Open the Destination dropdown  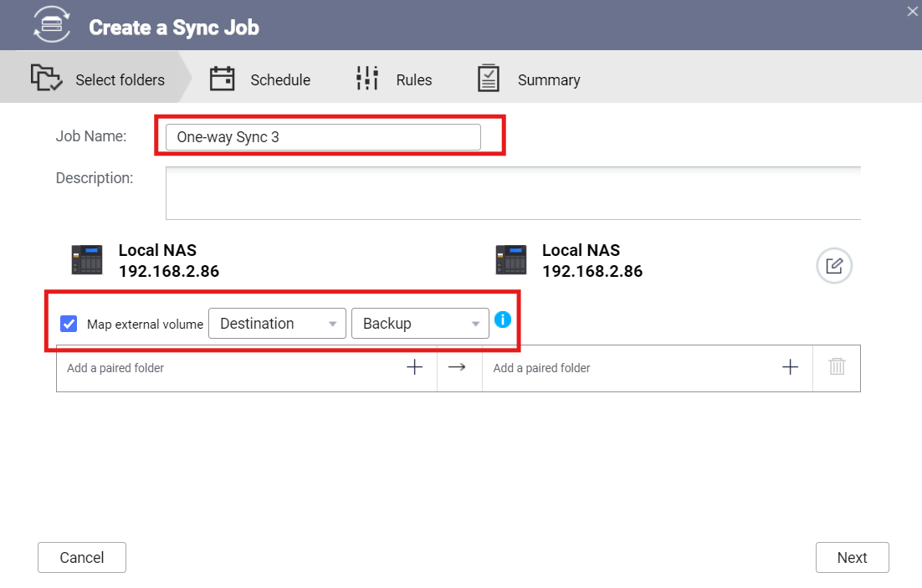277,324
